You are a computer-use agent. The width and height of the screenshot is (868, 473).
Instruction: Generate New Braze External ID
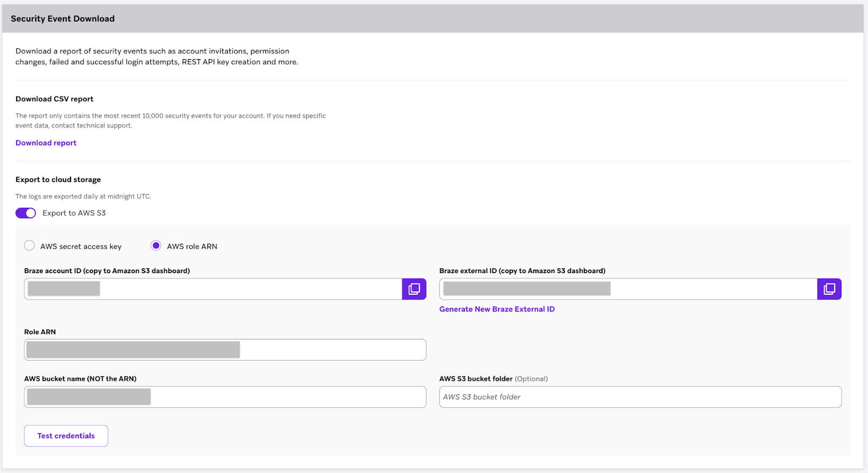(x=497, y=309)
